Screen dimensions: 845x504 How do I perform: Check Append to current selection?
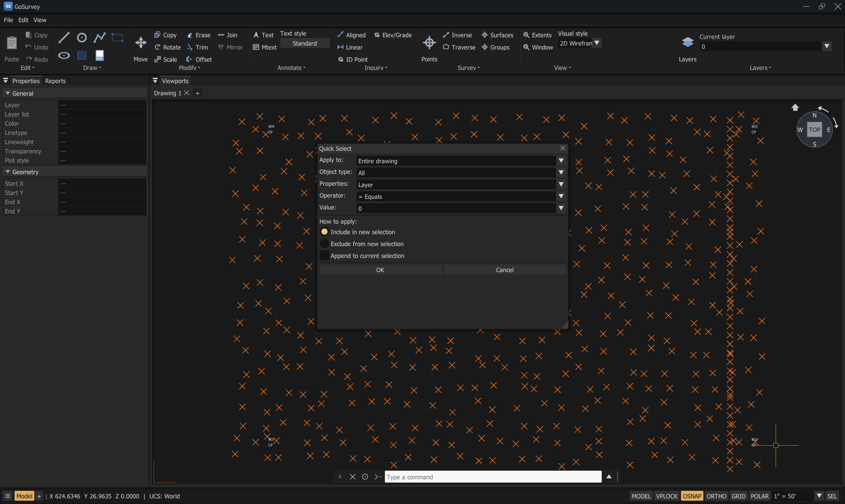pos(324,255)
